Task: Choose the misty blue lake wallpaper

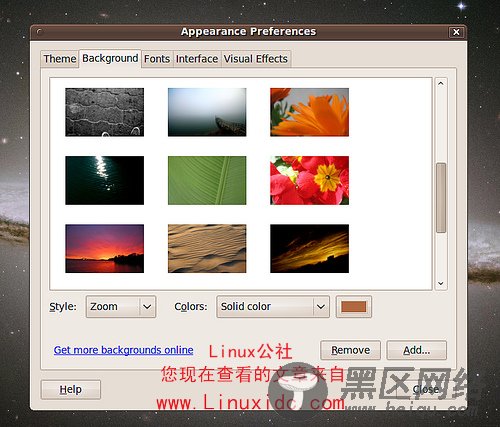Action: click(207, 112)
